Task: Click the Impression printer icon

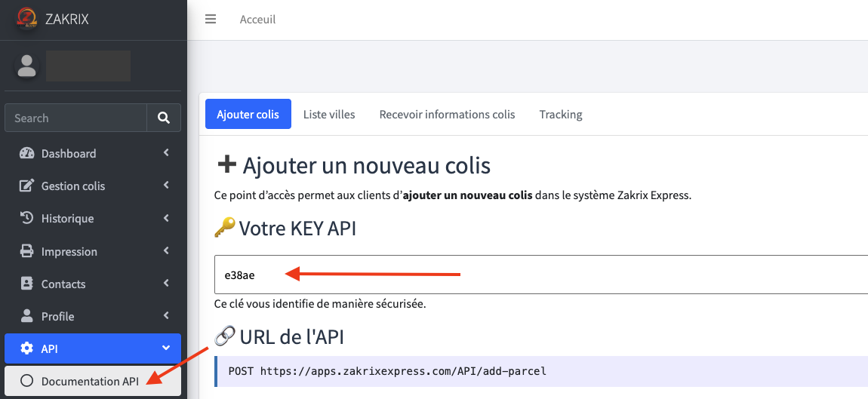Action: point(27,251)
